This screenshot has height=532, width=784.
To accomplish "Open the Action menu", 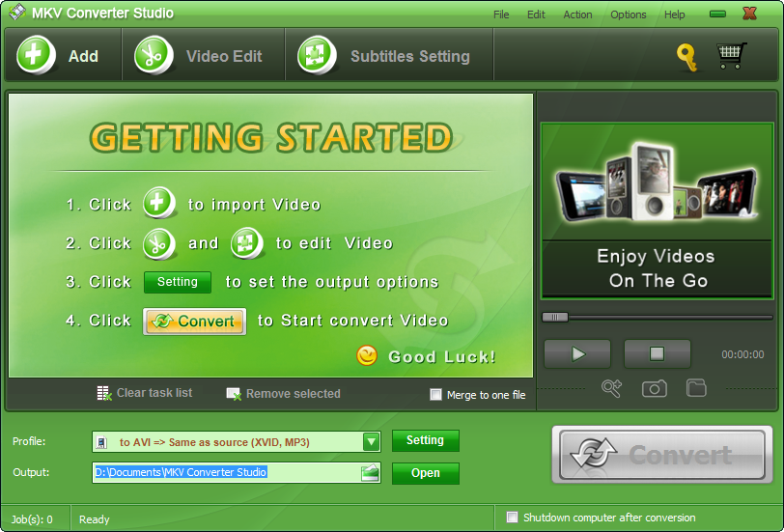I will tap(577, 14).
